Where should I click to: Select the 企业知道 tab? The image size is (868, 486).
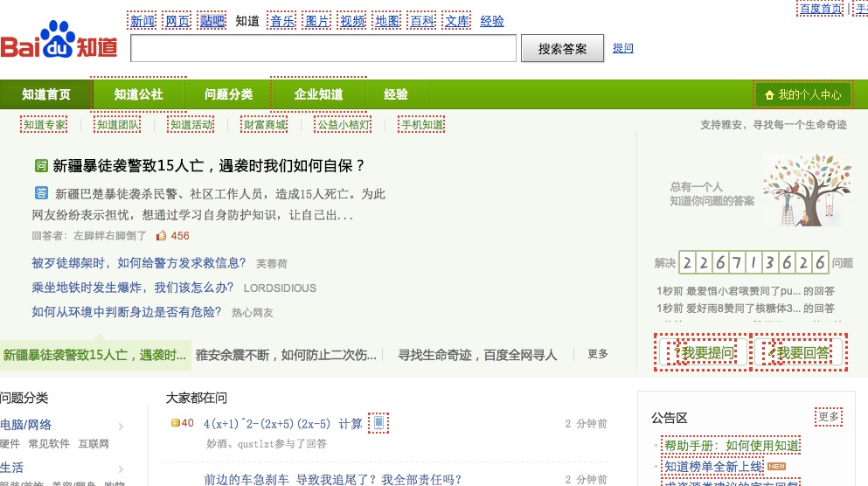click(x=318, y=94)
